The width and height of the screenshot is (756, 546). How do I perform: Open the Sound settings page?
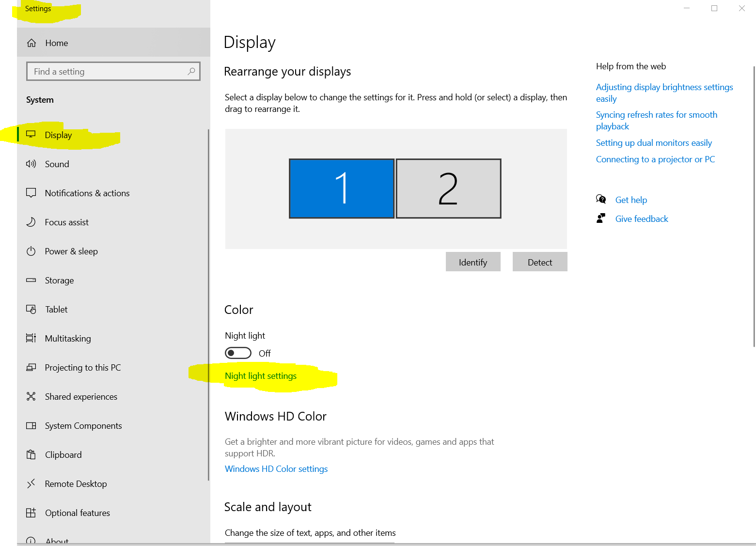point(112,164)
